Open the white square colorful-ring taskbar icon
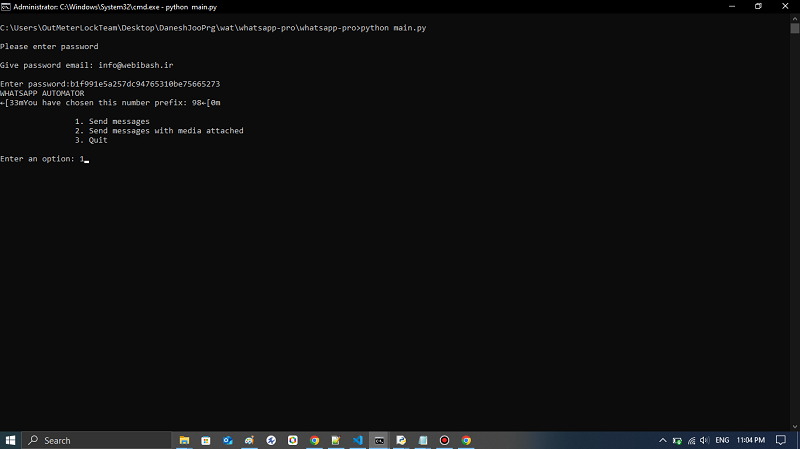The height and width of the screenshot is (449, 800). [292, 440]
